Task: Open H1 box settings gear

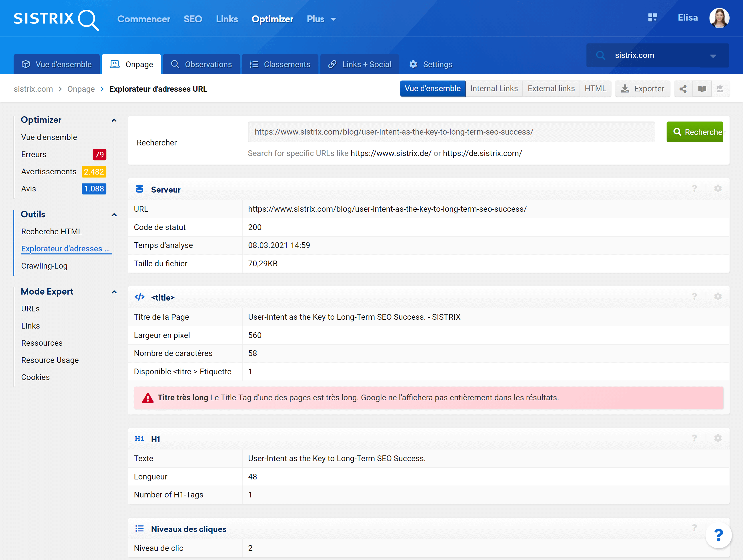Action: [x=718, y=438]
